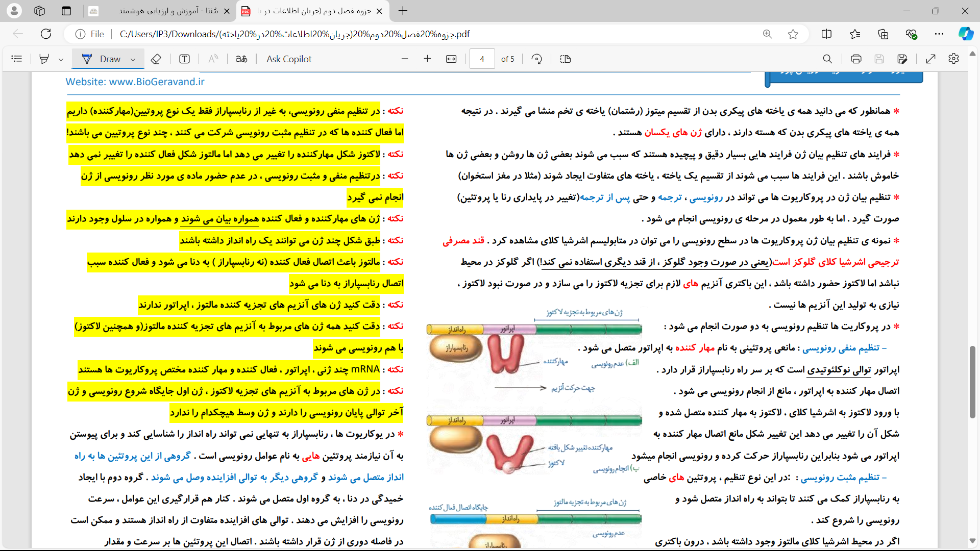Open Browser essentials heart icon
The image size is (980, 551).
(911, 34)
